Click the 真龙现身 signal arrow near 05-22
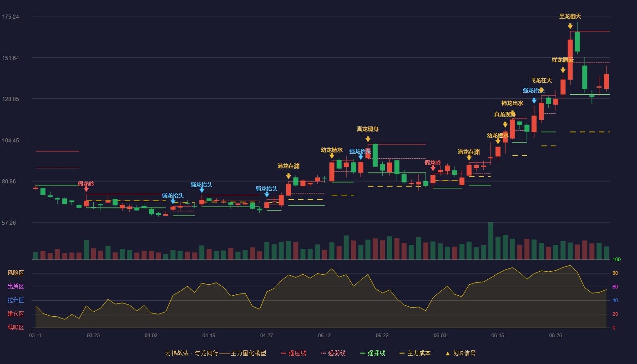This screenshot has width=637, height=364. [x=368, y=139]
